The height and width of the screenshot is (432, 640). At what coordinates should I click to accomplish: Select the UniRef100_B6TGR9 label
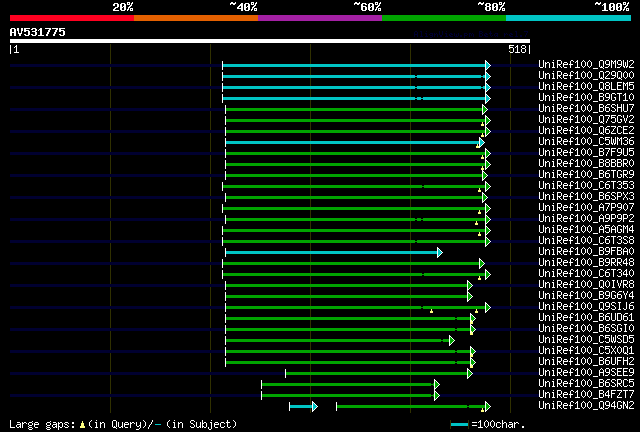coord(586,175)
